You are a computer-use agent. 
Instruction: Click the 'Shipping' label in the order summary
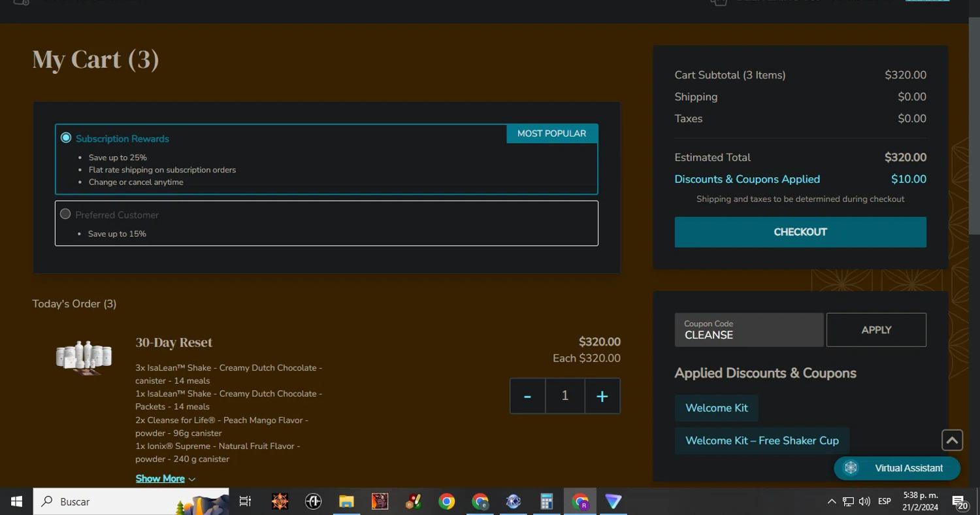[696, 97]
